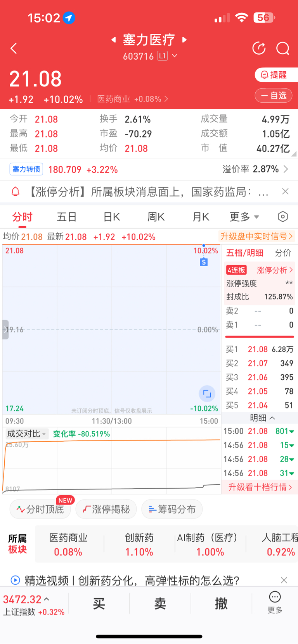
Task: Open 创新药 1.10% sector card
Action: click(139, 544)
